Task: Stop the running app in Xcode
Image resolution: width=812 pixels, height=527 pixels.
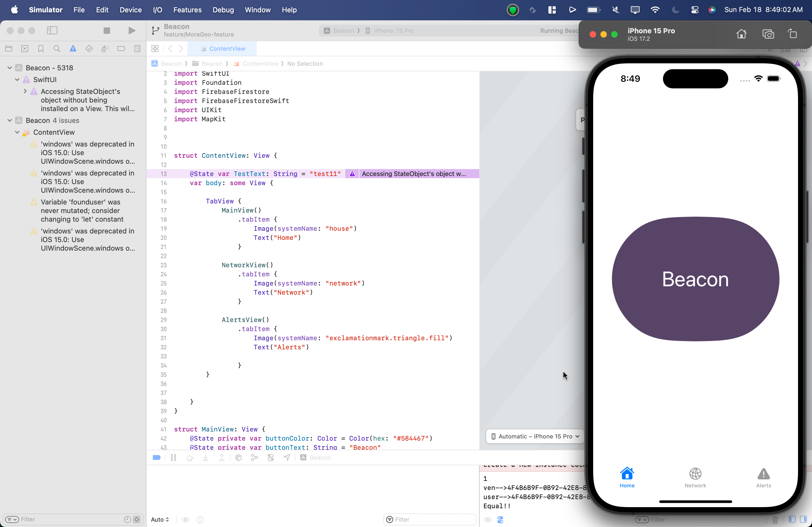Action: coord(107,31)
